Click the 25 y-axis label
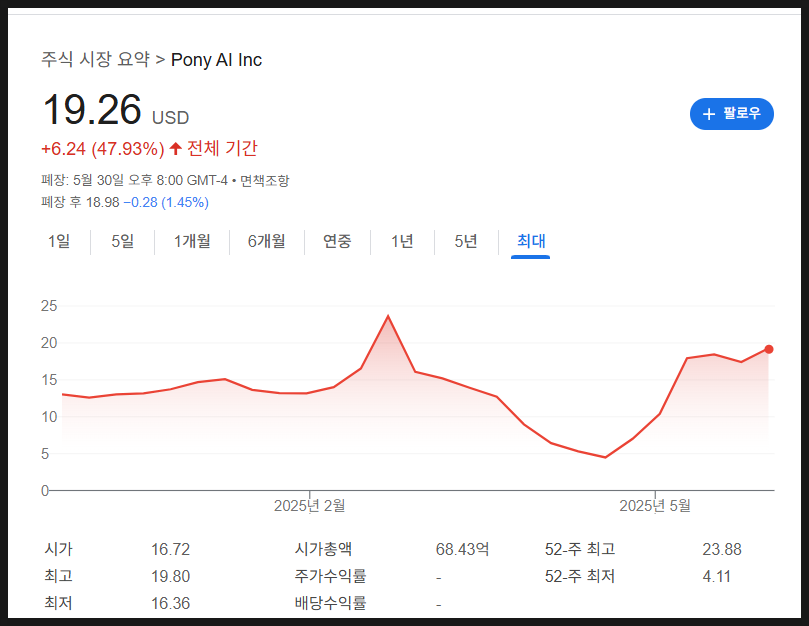809x626 pixels. pyautogui.click(x=49, y=306)
